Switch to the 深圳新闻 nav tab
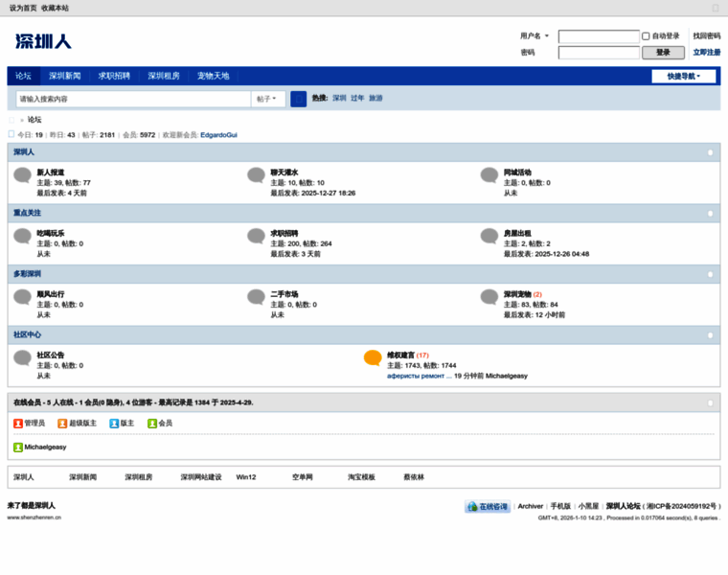 pyautogui.click(x=65, y=76)
